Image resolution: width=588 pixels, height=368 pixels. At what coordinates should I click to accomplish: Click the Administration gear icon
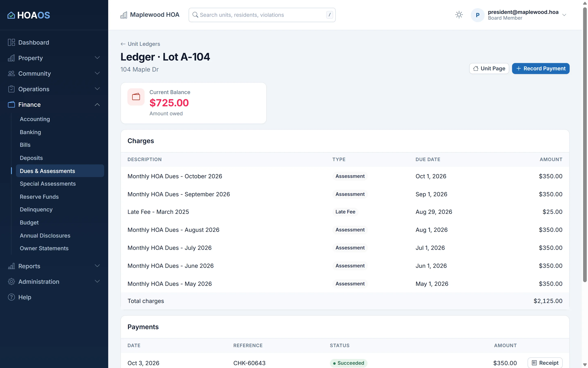pos(11,282)
